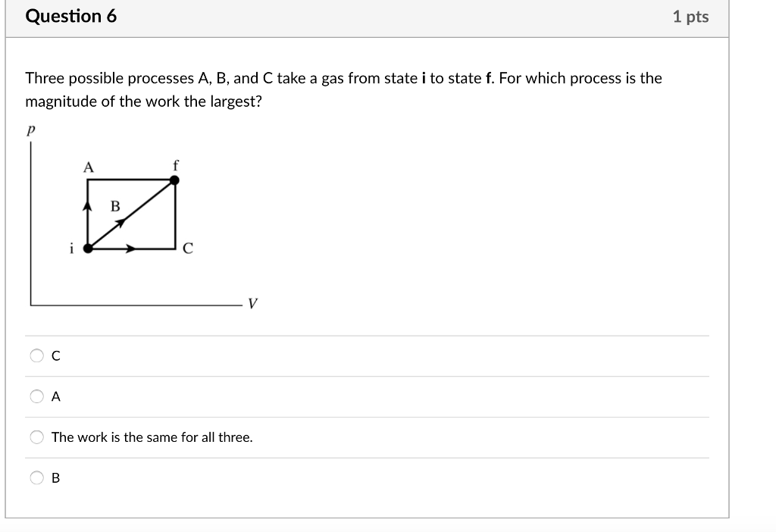The width and height of the screenshot is (776, 532).
Task: Click process label A on the diagram
Action: (x=89, y=167)
